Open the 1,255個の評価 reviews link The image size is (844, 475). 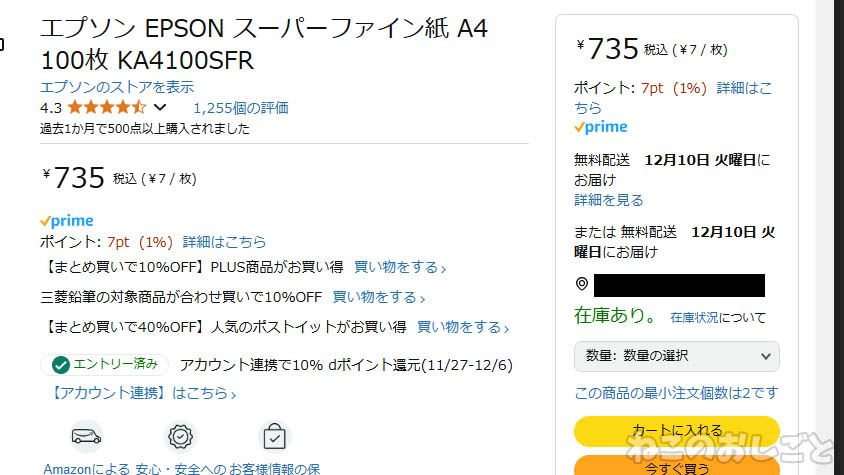(241, 108)
